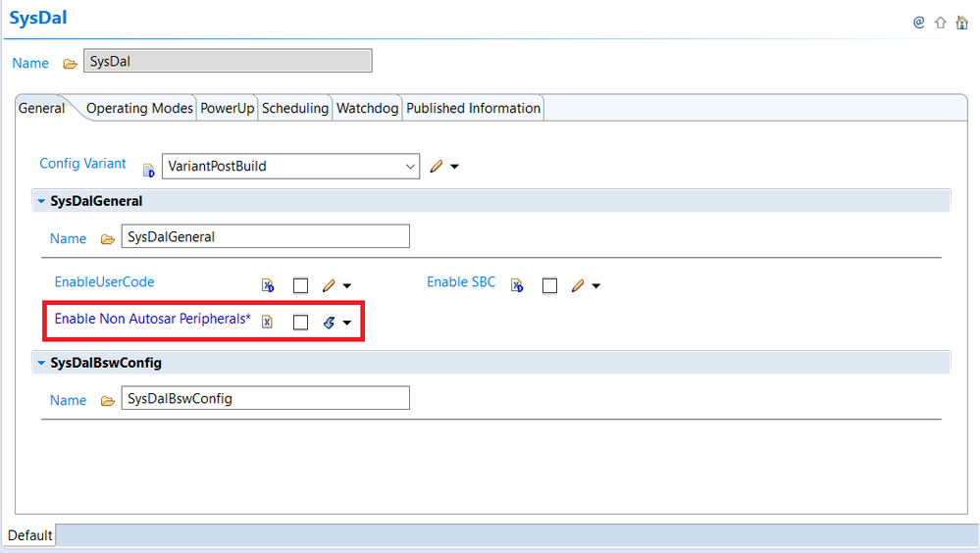Check the Enable Non Autosar Peripherals box

point(301,322)
